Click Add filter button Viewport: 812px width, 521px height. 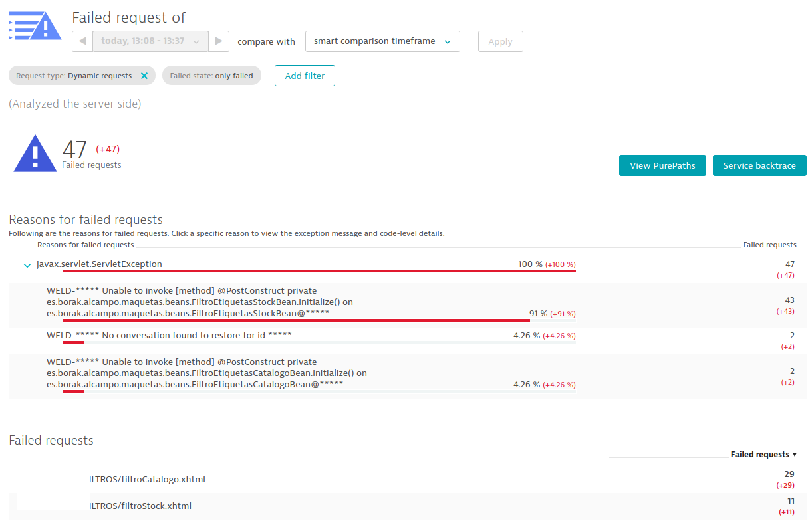click(x=305, y=76)
